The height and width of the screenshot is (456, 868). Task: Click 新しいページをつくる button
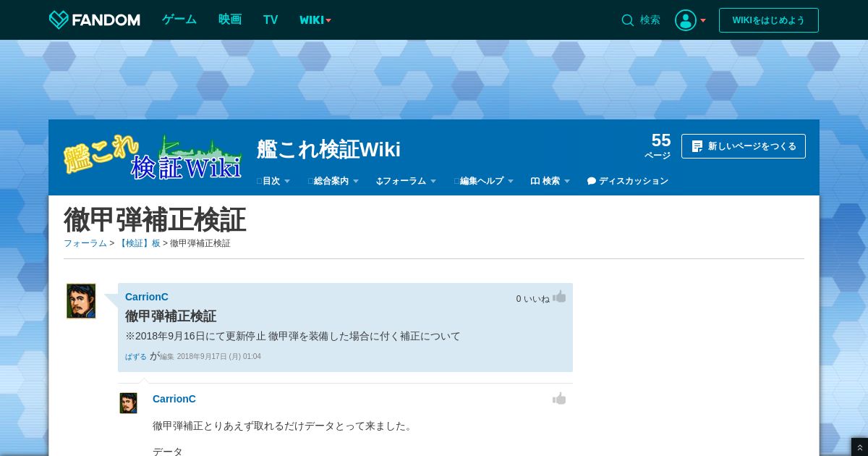pos(744,146)
